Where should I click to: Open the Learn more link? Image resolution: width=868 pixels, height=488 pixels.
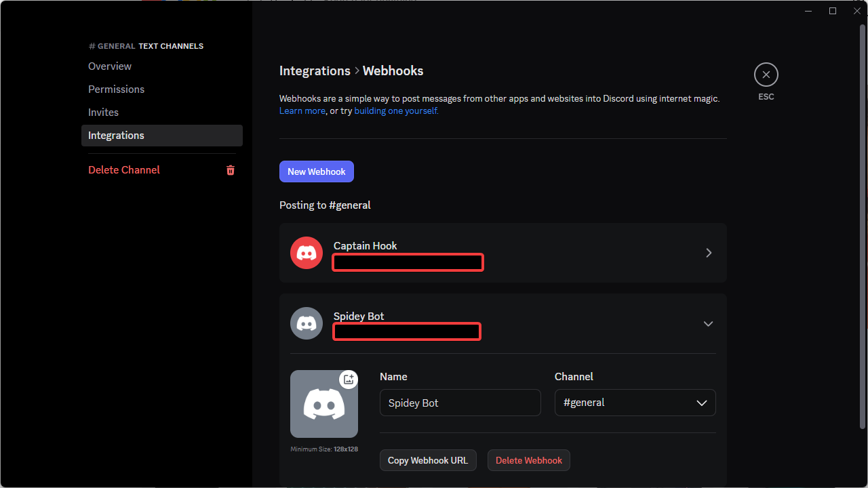(302, 111)
